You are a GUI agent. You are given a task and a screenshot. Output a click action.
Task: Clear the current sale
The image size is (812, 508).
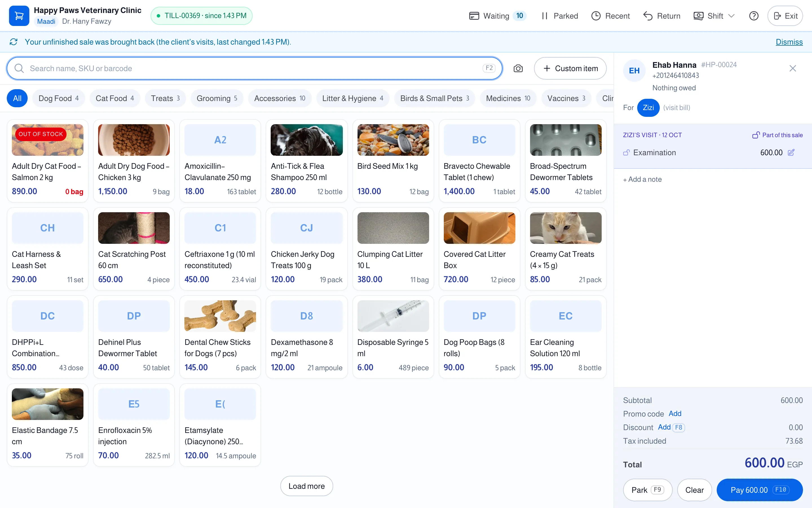694,490
